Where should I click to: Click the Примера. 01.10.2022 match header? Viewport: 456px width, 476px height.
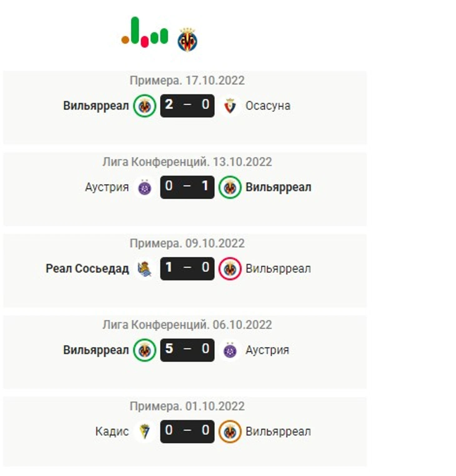[187, 406]
